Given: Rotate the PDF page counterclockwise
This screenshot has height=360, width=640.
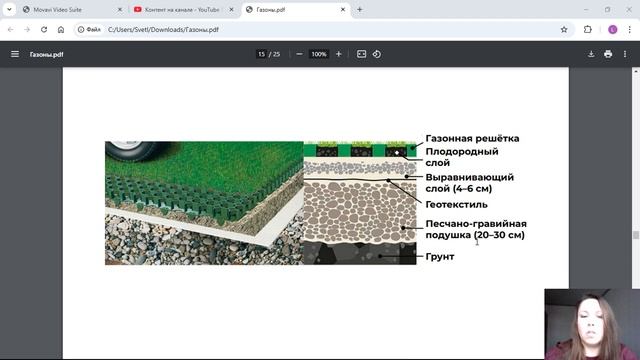Looking at the screenshot, I should (377, 54).
